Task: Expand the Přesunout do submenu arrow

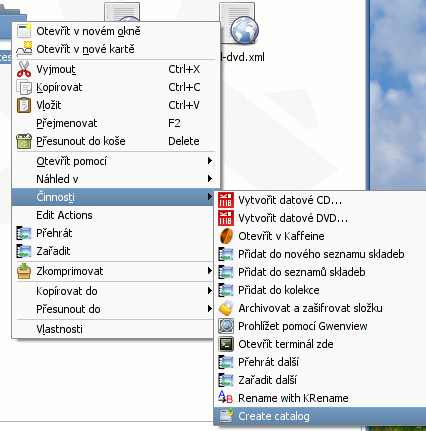Action: (210, 309)
